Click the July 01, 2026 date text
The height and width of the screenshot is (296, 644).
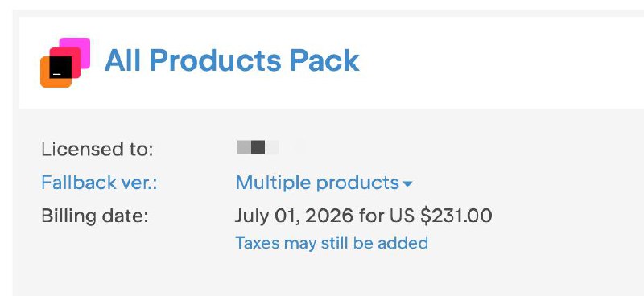click(x=294, y=216)
